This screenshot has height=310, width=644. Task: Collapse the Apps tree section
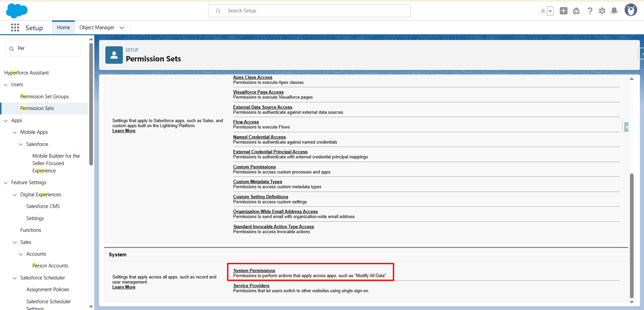point(6,121)
